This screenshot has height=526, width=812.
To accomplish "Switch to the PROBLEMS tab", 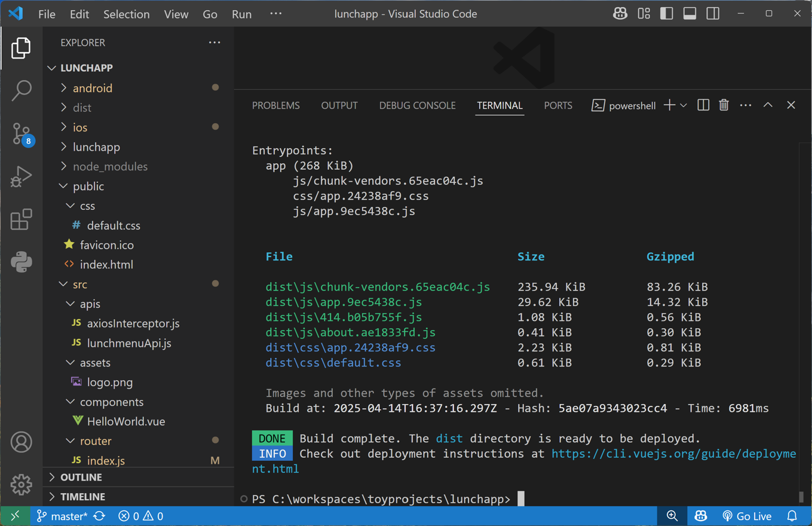I will [x=276, y=105].
